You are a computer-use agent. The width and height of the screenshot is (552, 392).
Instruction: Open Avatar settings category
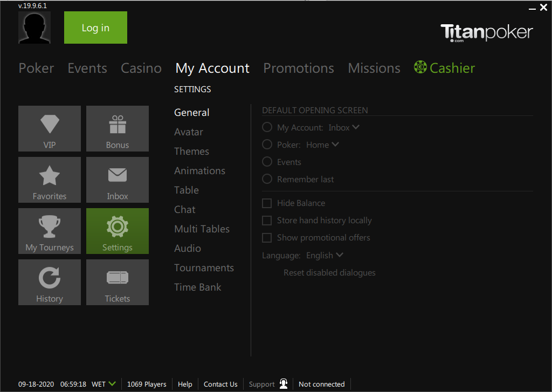pyautogui.click(x=189, y=132)
